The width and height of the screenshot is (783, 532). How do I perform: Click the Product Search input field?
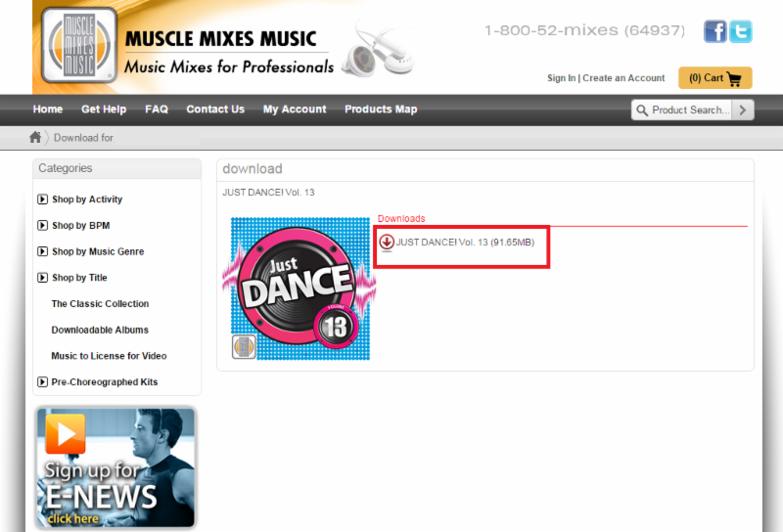click(x=690, y=111)
